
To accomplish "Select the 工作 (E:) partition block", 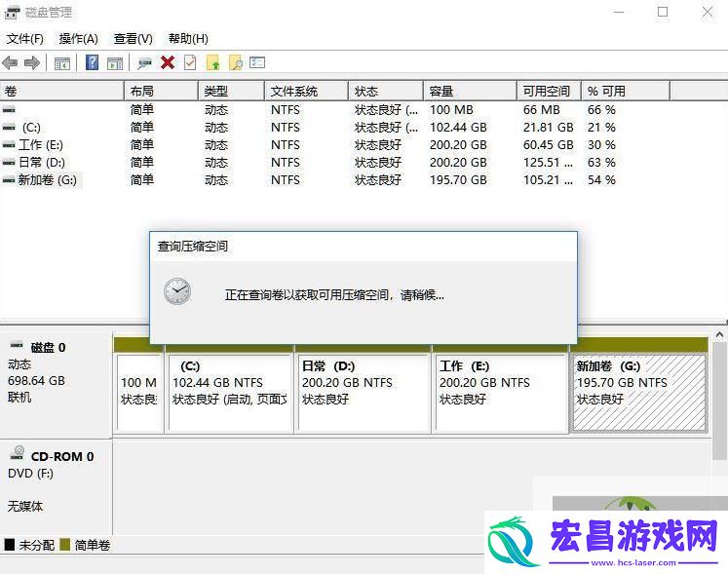I will (x=502, y=393).
